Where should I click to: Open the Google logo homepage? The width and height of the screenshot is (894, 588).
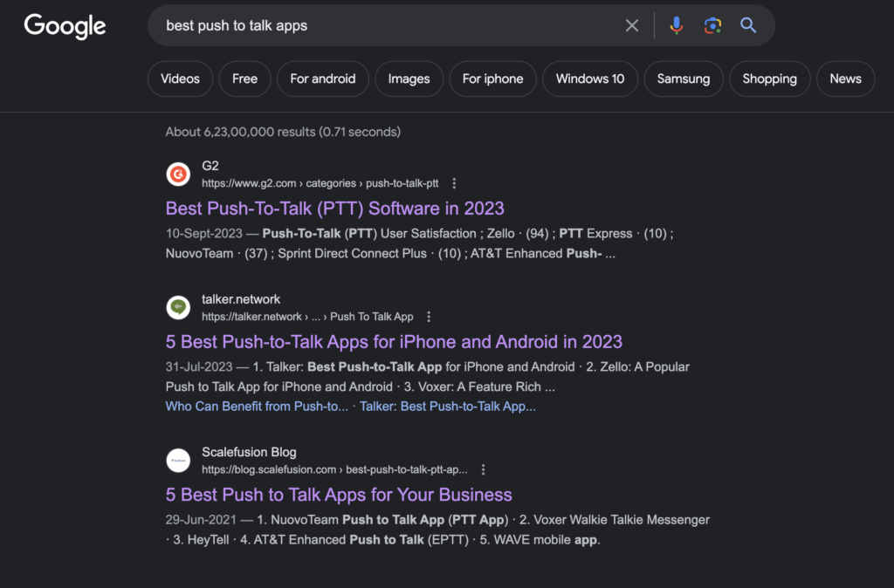(65, 26)
